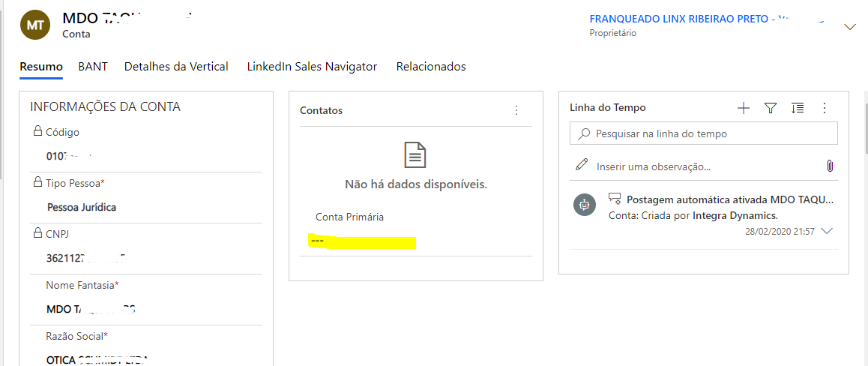Click the Inserir uma observação note field
868x366 pixels.
[705, 166]
